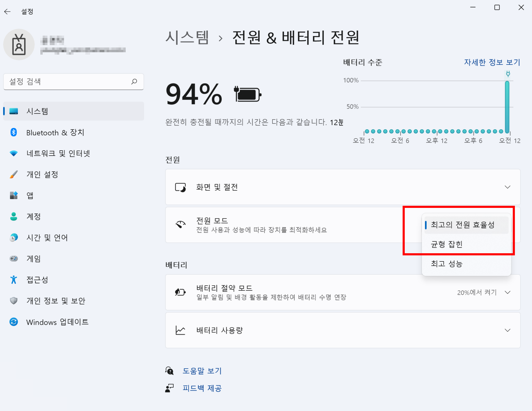532x411 pixels.
Task: Open the 앱 settings category
Action: point(30,195)
